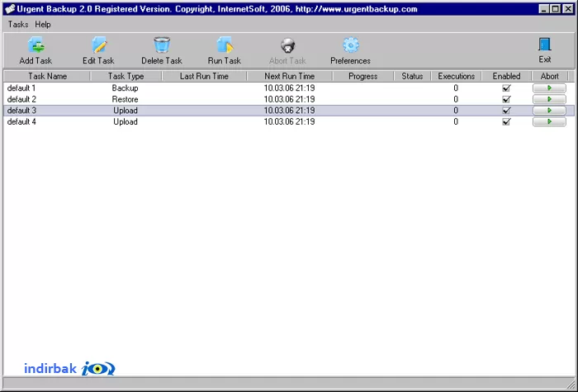
Task: Open the Tasks menu
Action: (x=18, y=24)
